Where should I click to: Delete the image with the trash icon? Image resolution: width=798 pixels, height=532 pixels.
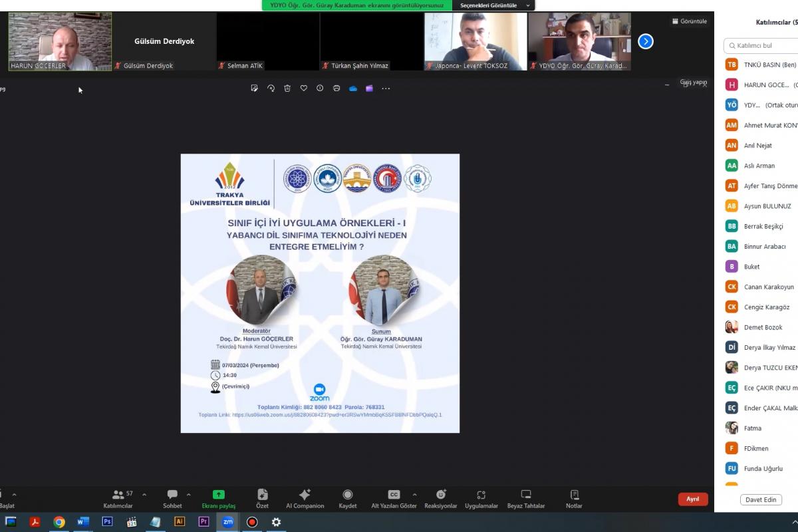pyautogui.click(x=287, y=88)
